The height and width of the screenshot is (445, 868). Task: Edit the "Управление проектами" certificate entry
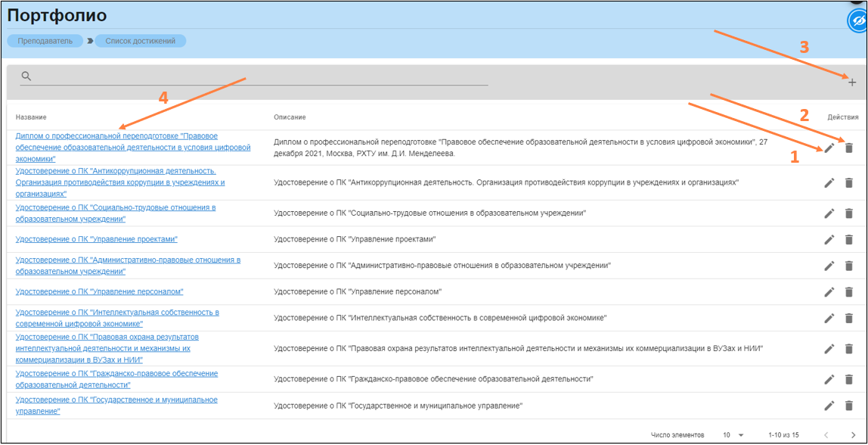tap(829, 239)
